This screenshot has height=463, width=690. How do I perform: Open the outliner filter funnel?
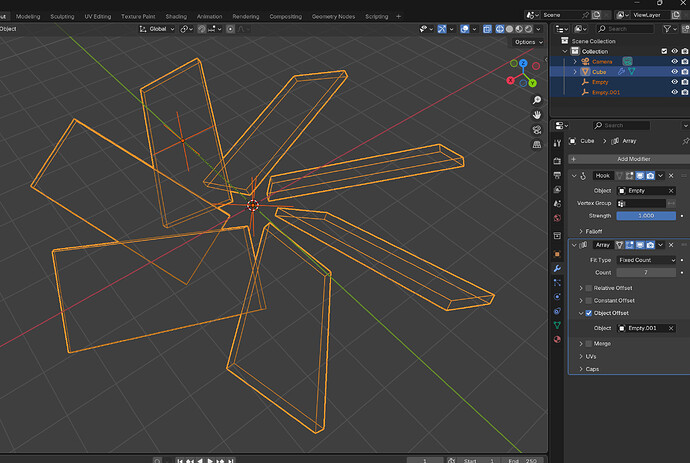[669, 29]
